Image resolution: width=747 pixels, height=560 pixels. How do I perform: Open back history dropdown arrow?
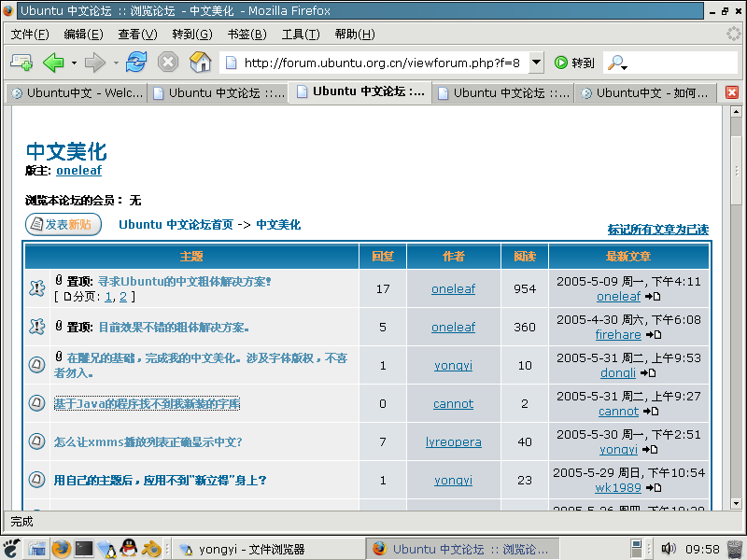pyautogui.click(x=74, y=63)
